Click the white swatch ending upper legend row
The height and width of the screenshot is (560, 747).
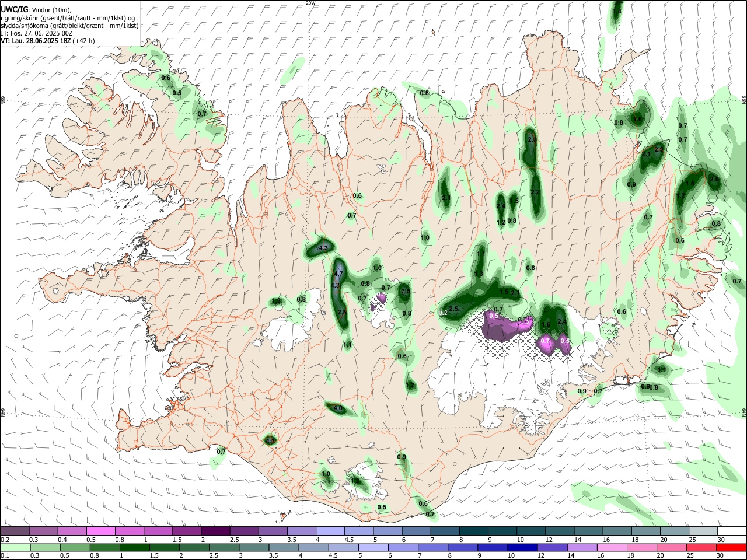coord(731,531)
